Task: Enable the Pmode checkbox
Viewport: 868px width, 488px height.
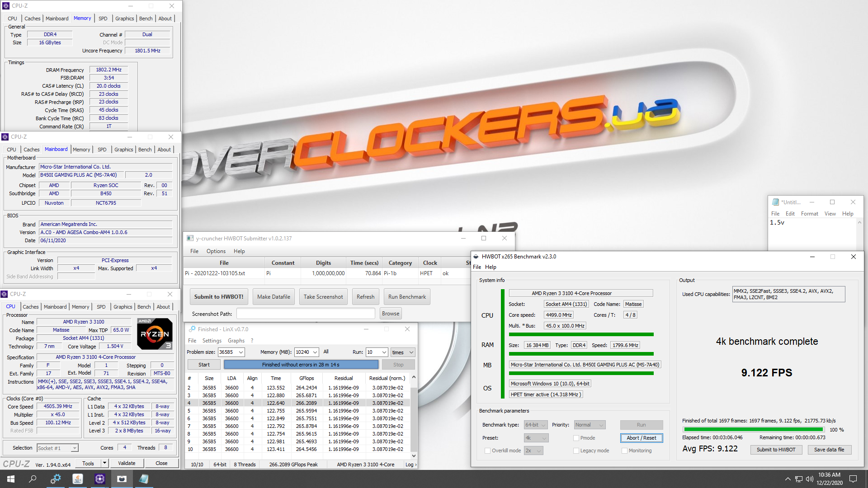Action: tap(576, 438)
